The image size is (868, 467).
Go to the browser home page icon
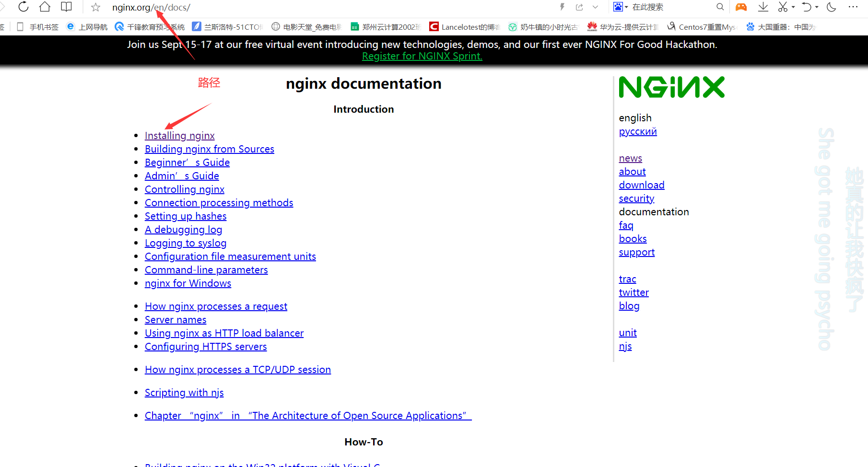tap(45, 7)
